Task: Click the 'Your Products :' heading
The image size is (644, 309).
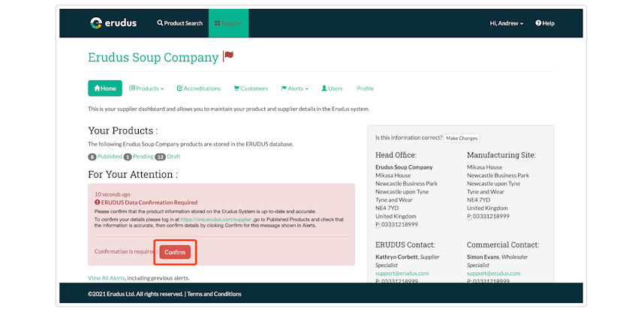Action: coord(123,131)
